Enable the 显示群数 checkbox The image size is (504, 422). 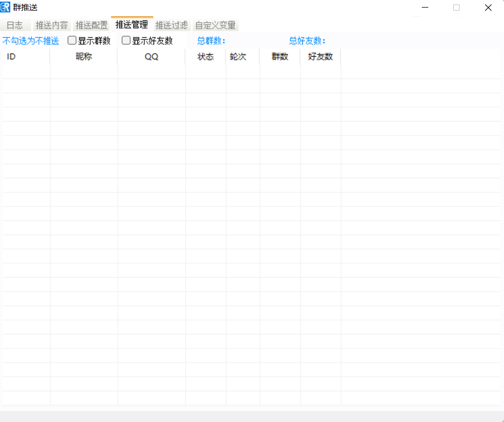(x=72, y=41)
